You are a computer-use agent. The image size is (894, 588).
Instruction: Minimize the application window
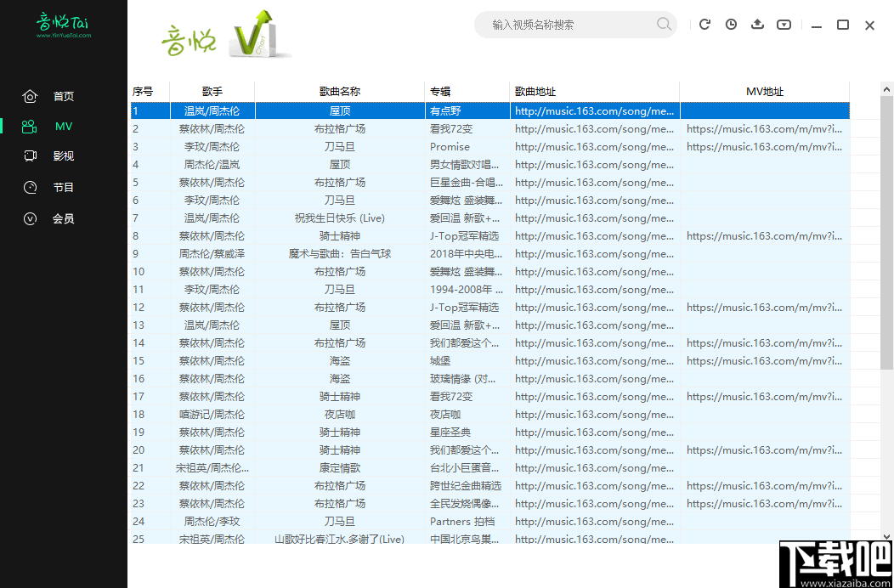tap(817, 25)
